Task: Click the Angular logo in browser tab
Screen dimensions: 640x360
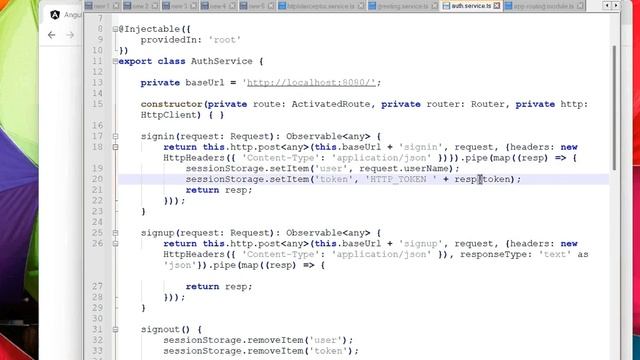Action: (x=55, y=15)
